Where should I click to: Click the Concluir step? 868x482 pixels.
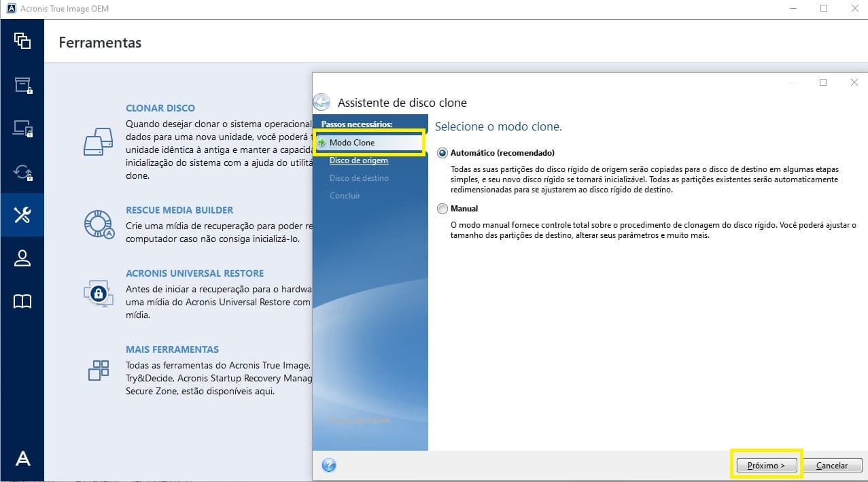[345, 196]
